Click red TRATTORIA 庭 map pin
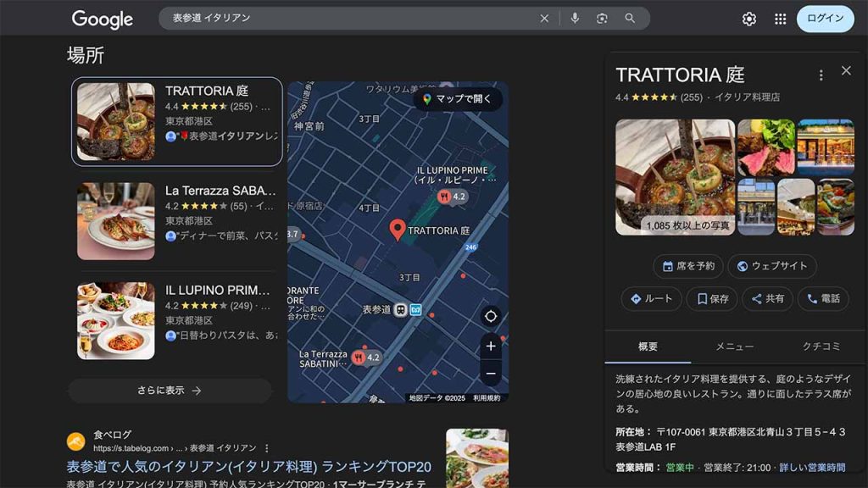The image size is (868, 488). 397,230
